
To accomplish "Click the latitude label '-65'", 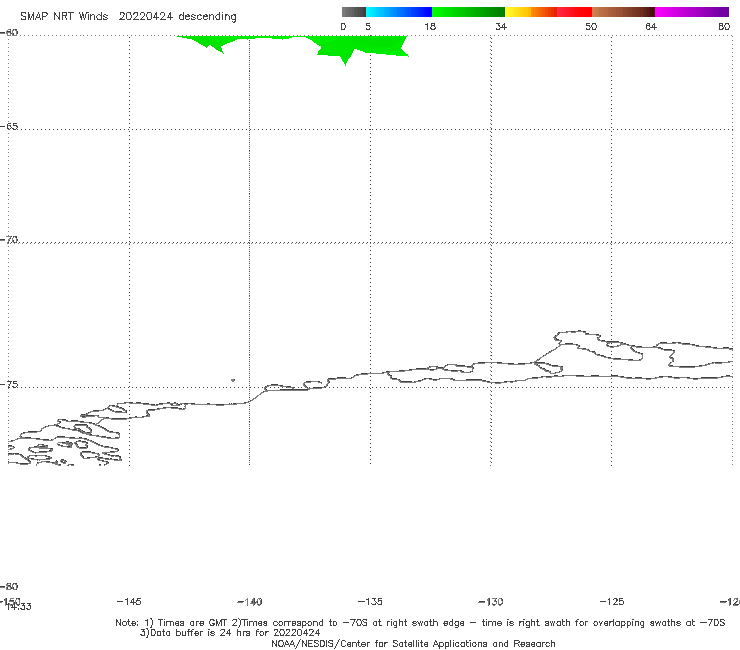I will 9,126.
